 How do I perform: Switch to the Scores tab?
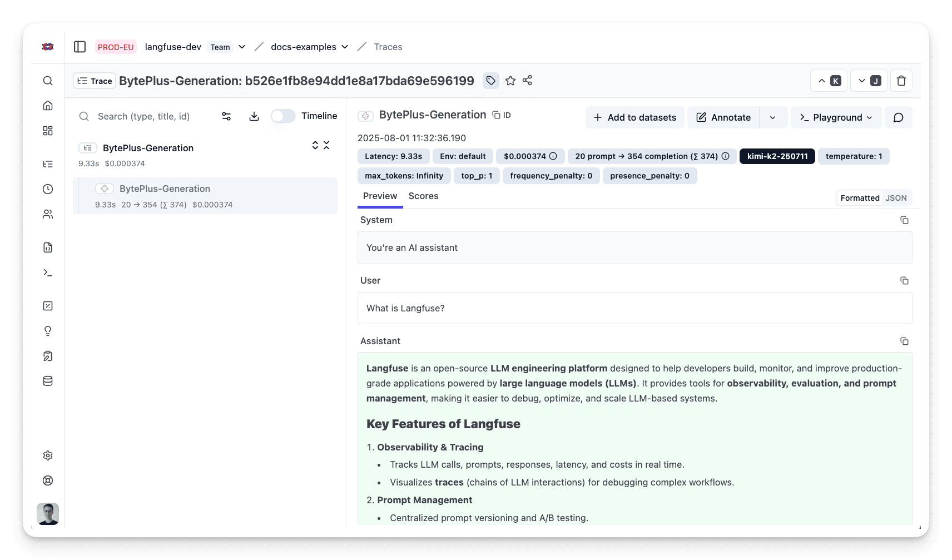pos(423,196)
